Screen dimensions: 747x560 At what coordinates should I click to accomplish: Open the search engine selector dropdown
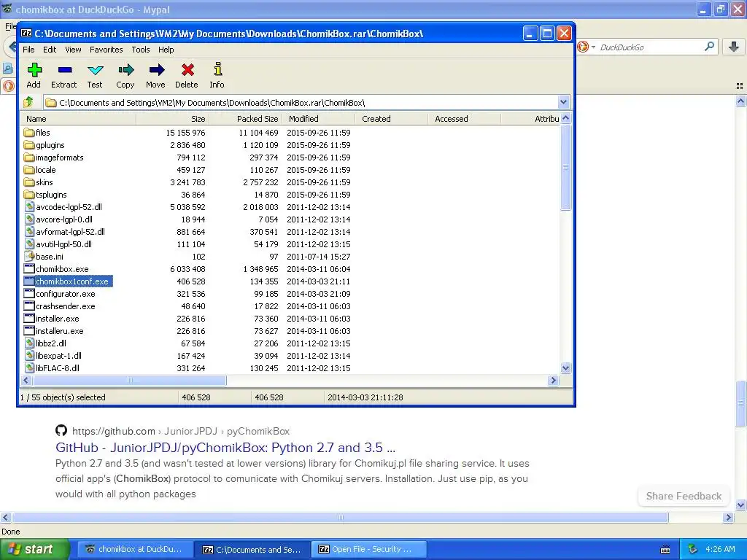coord(593,47)
